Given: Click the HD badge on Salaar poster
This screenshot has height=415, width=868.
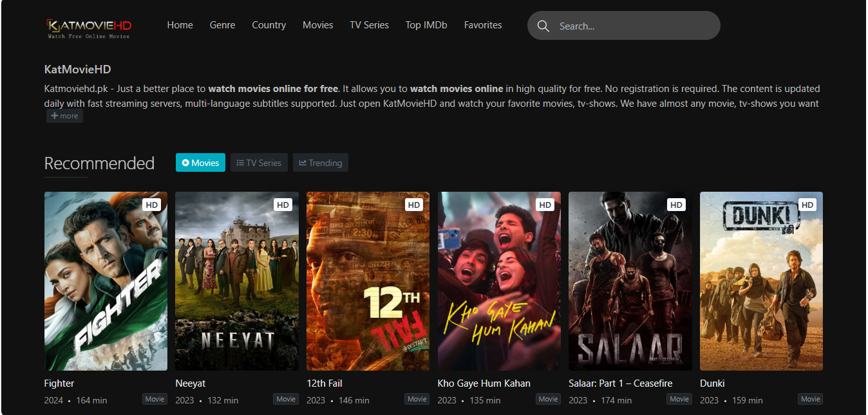Looking at the screenshot, I should (x=676, y=205).
